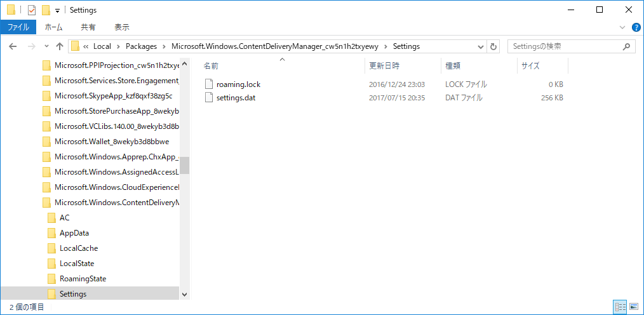Click the search magnifier icon
The width and height of the screenshot is (644, 315).
pyautogui.click(x=626, y=46)
